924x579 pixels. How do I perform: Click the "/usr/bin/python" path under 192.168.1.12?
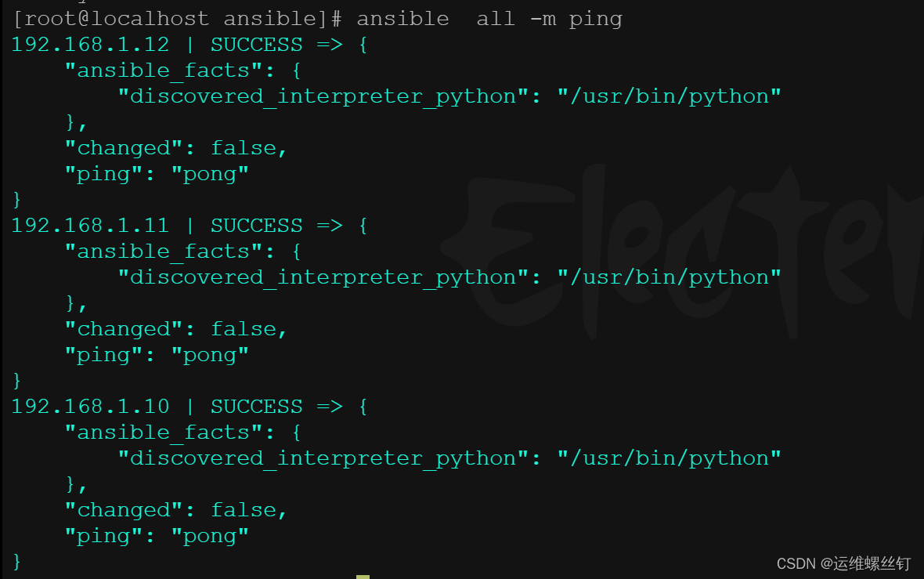[x=669, y=96]
